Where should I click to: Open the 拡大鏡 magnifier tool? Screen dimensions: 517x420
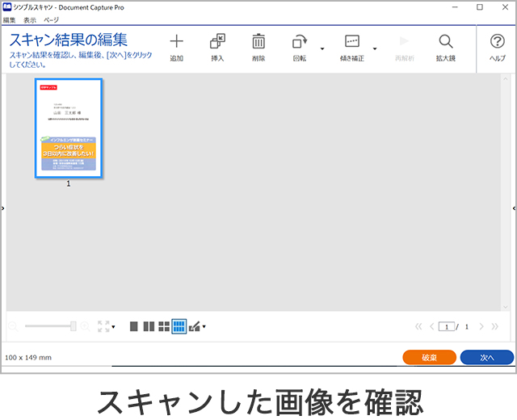[445, 43]
